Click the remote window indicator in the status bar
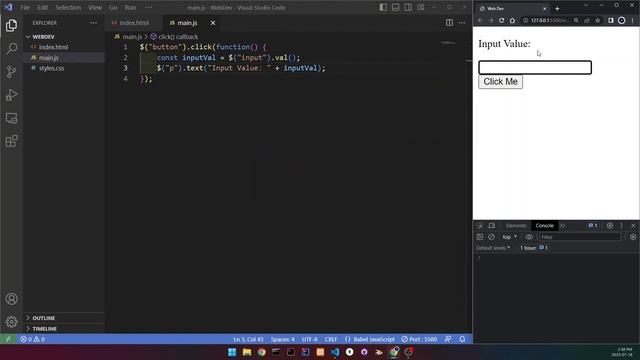The width and height of the screenshot is (640, 360). (8, 339)
